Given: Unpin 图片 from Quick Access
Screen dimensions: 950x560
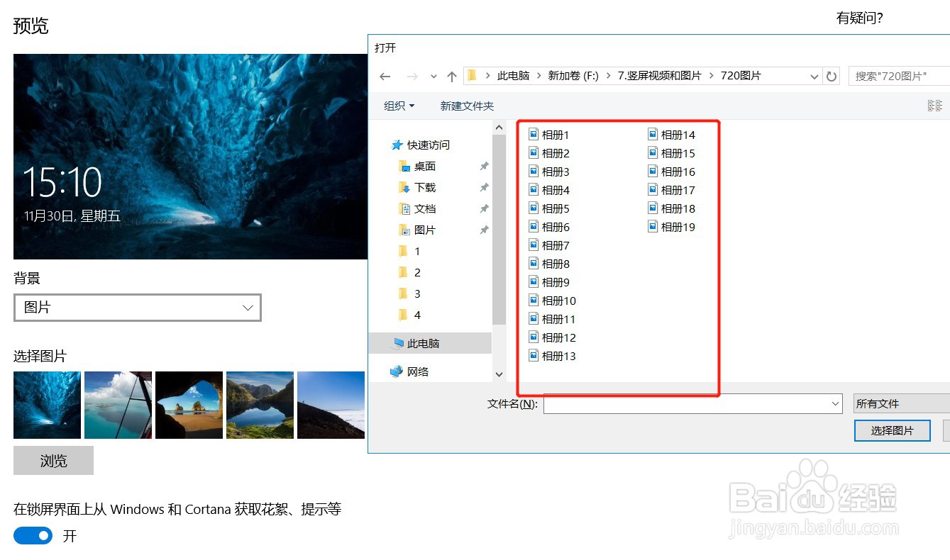Looking at the screenshot, I should (484, 230).
